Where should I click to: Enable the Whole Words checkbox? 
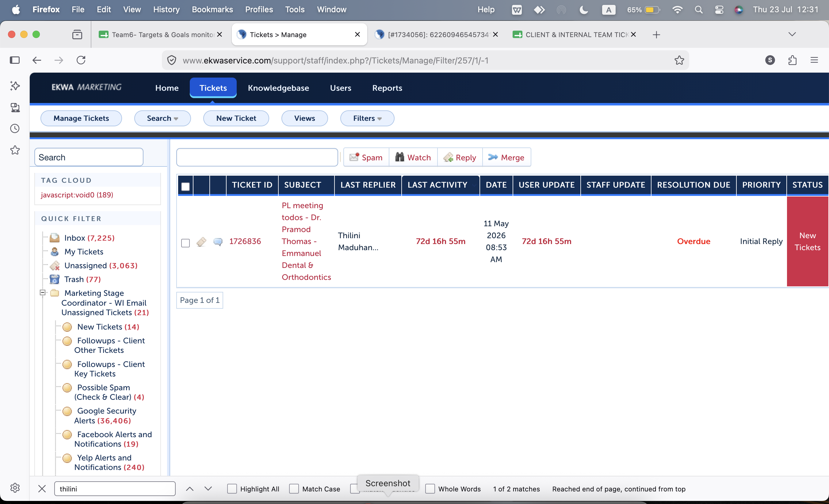click(430, 489)
